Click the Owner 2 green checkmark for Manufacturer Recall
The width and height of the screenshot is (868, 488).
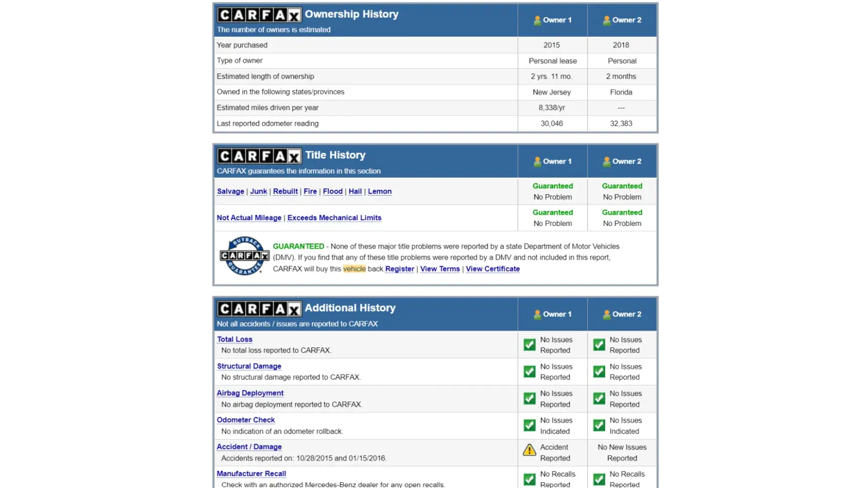pos(599,479)
